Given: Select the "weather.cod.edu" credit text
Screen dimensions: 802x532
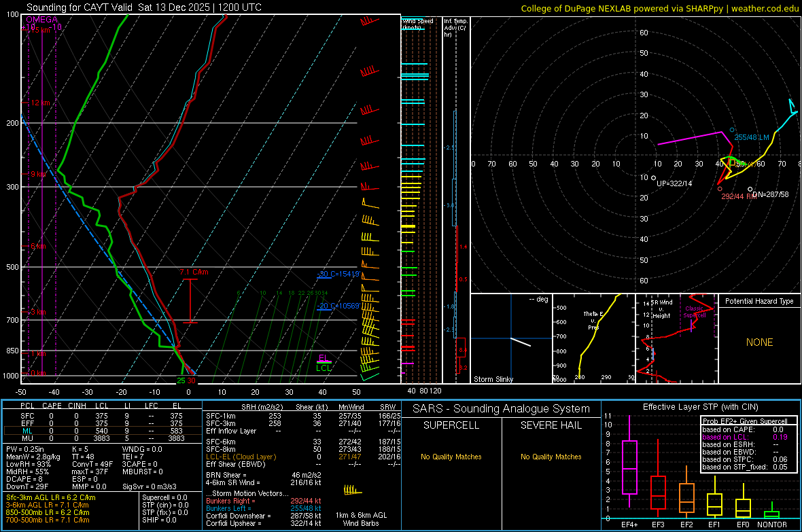Looking at the screenshot, I should pyautogui.click(x=765, y=8).
